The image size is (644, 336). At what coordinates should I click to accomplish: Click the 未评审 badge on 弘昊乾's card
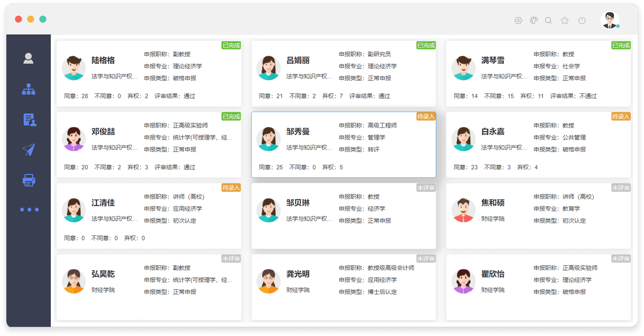click(231, 259)
